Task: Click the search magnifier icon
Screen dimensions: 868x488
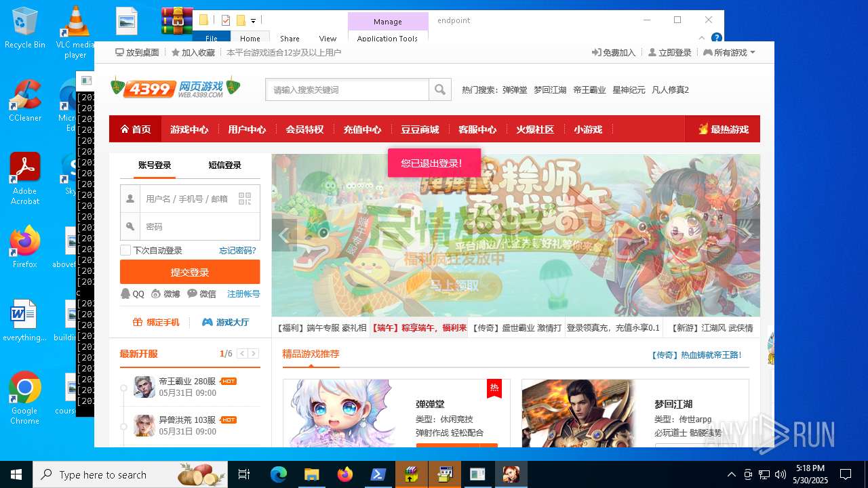Action: point(440,89)
